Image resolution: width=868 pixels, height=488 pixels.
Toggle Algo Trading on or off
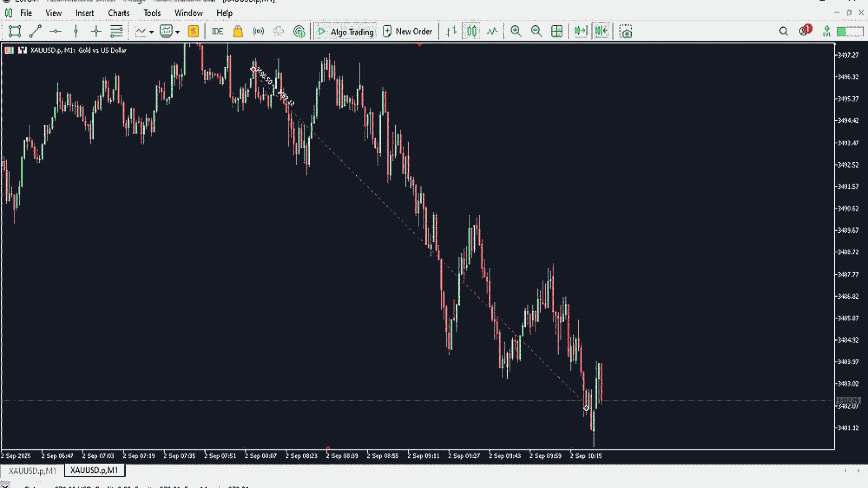tap(346, 31)
